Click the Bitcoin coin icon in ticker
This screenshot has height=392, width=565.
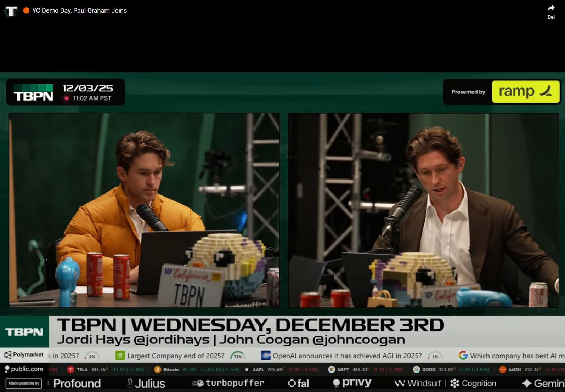(x=157, y=369)
